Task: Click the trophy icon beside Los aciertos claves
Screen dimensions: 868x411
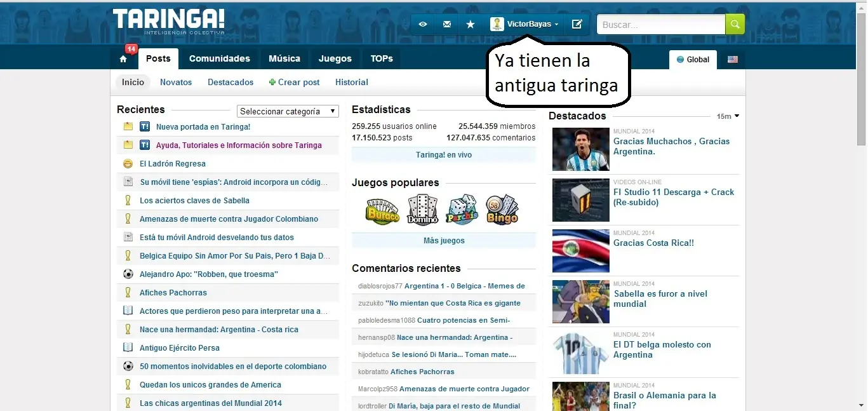Action: point(128,200)
